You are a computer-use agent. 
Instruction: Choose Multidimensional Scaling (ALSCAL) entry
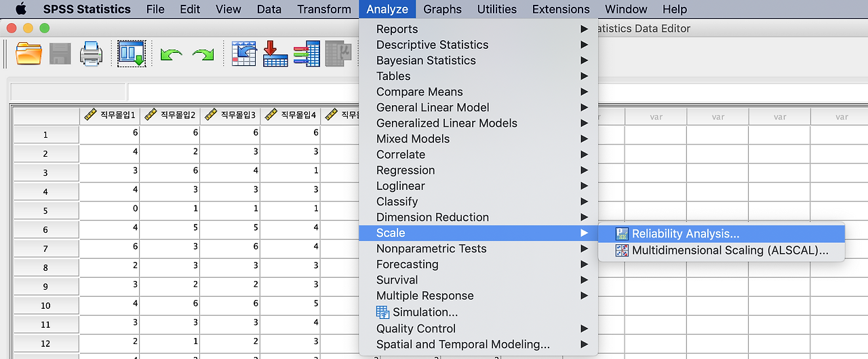click(x=722, y=250)
